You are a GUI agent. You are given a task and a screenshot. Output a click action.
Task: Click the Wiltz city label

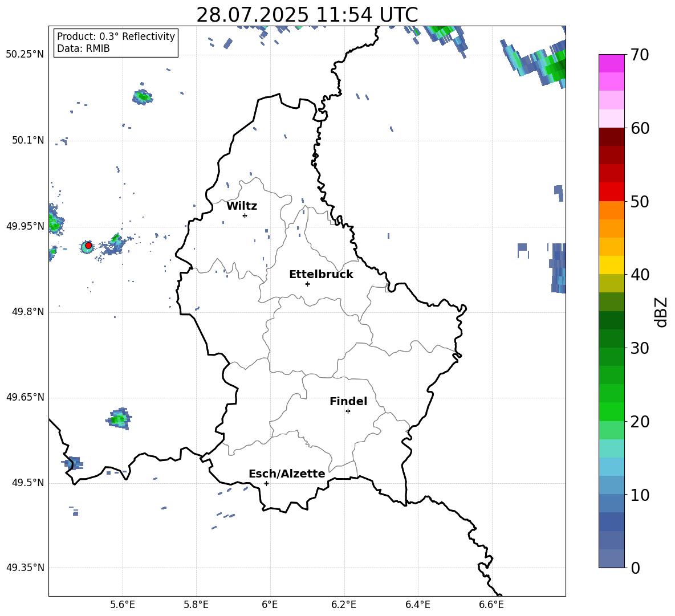(x=242, y=206)
